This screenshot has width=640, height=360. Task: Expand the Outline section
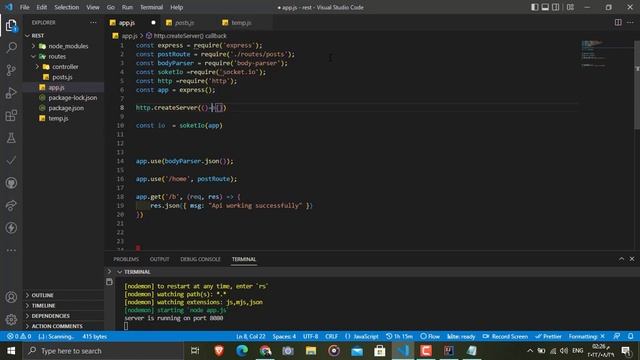pyautogui.click(x=63, y=295)
